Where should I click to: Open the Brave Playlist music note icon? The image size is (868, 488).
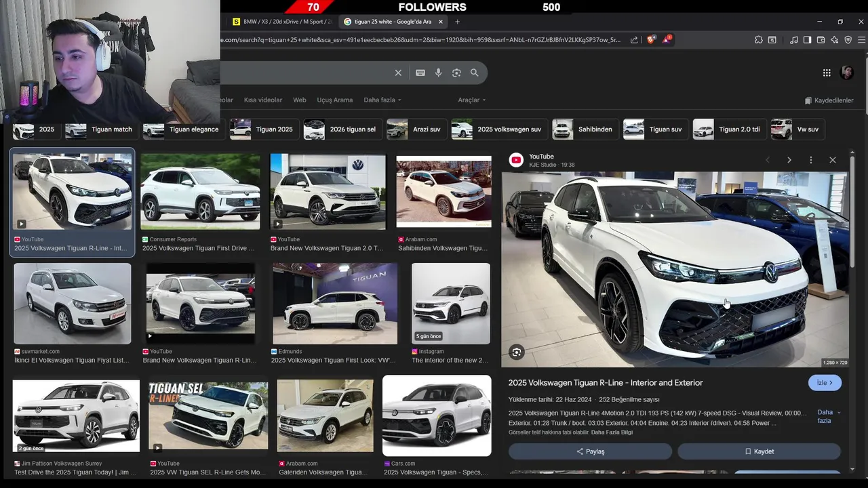pos(794,40)
